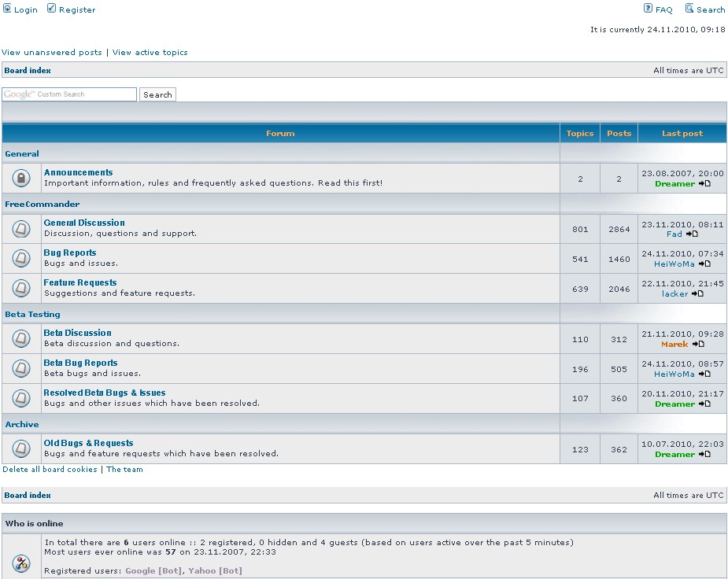
Task: Open user lacker's profile
Action: point(675,293)
